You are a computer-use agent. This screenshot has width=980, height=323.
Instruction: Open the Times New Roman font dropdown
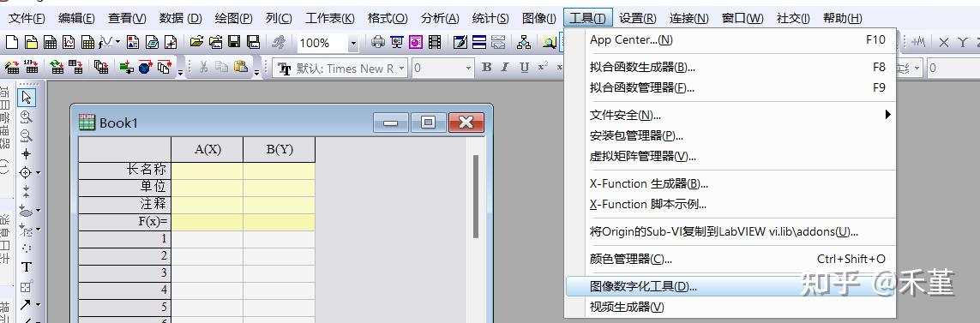pos(401,68)
